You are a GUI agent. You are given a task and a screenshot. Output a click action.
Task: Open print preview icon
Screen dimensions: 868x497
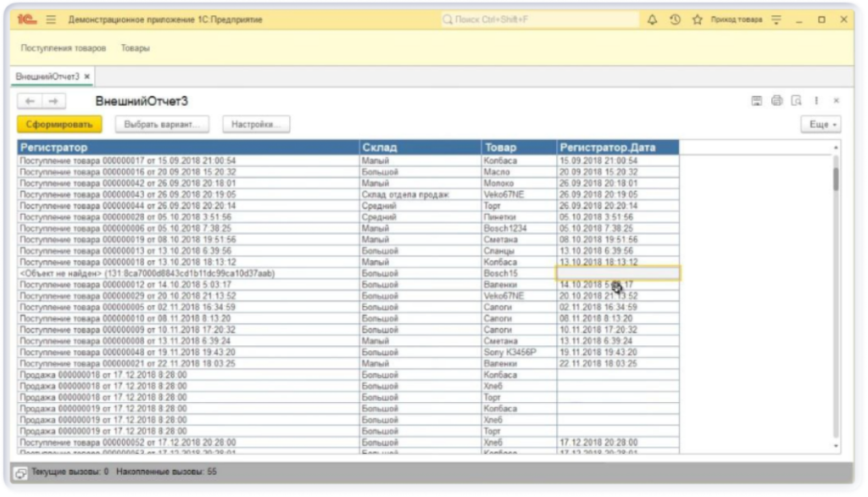796,101
